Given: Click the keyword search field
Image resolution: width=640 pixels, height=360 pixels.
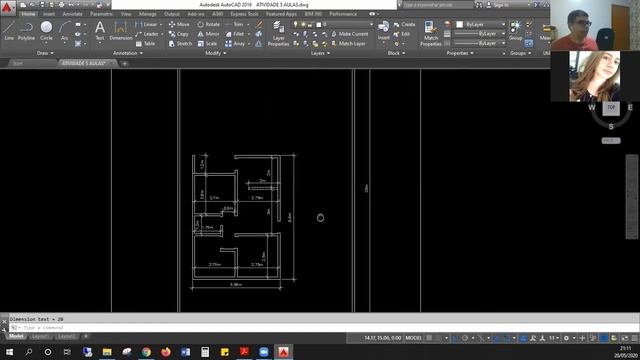Looking at the screenshot, I should (x=438, y=5).
